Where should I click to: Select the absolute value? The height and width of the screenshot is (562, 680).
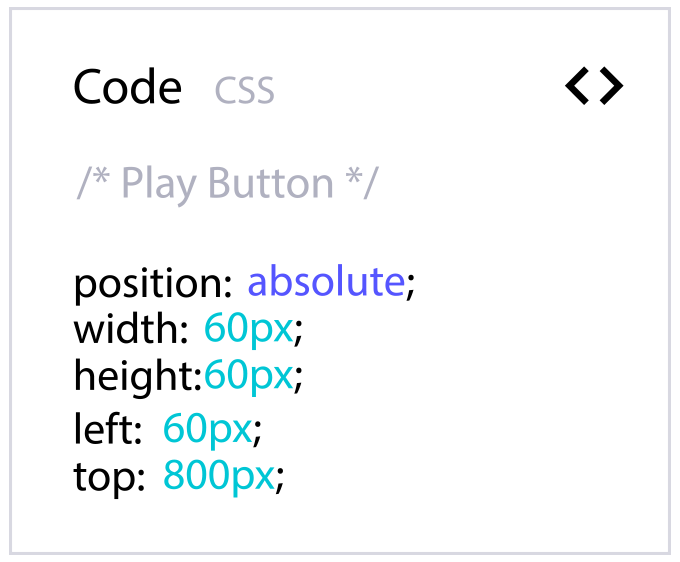coord(326,282)
